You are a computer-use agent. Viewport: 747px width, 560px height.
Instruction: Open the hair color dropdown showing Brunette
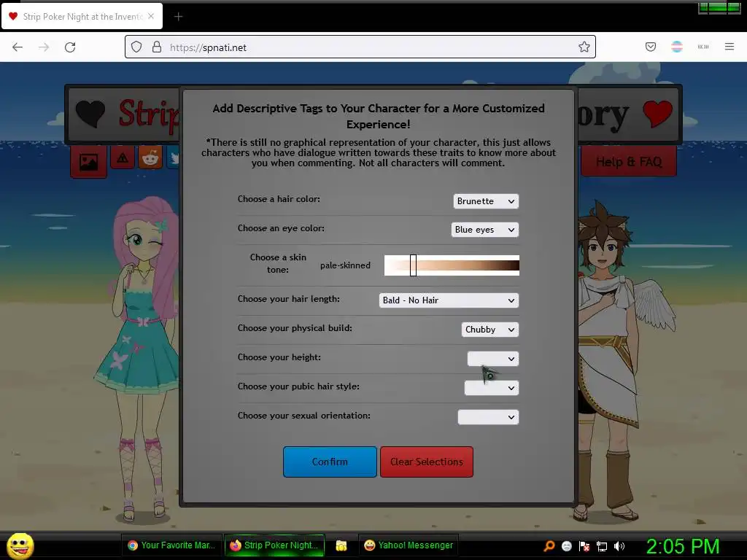pos(485,201)
